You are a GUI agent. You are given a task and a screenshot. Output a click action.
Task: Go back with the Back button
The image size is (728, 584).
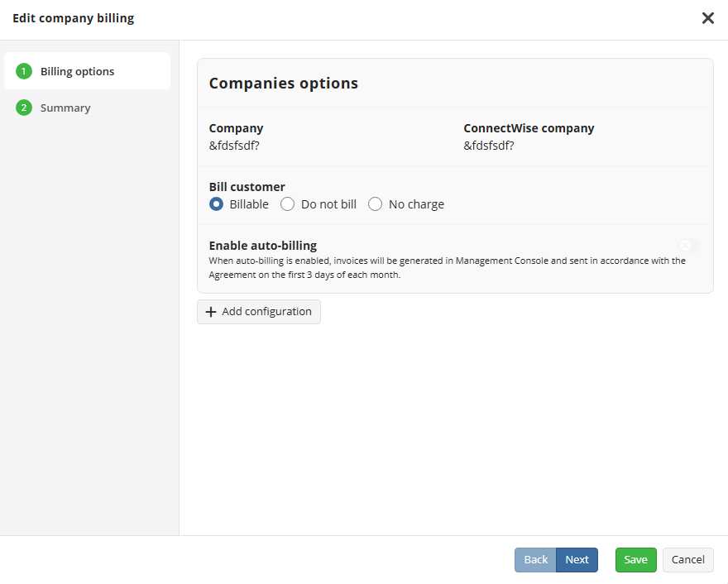click(x=535, y=560)
